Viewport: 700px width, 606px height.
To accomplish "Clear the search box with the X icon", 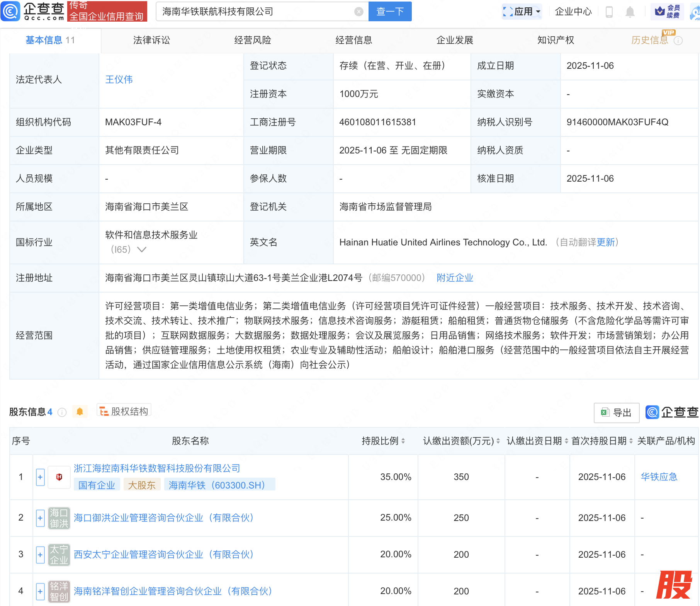I will [358, 12].
